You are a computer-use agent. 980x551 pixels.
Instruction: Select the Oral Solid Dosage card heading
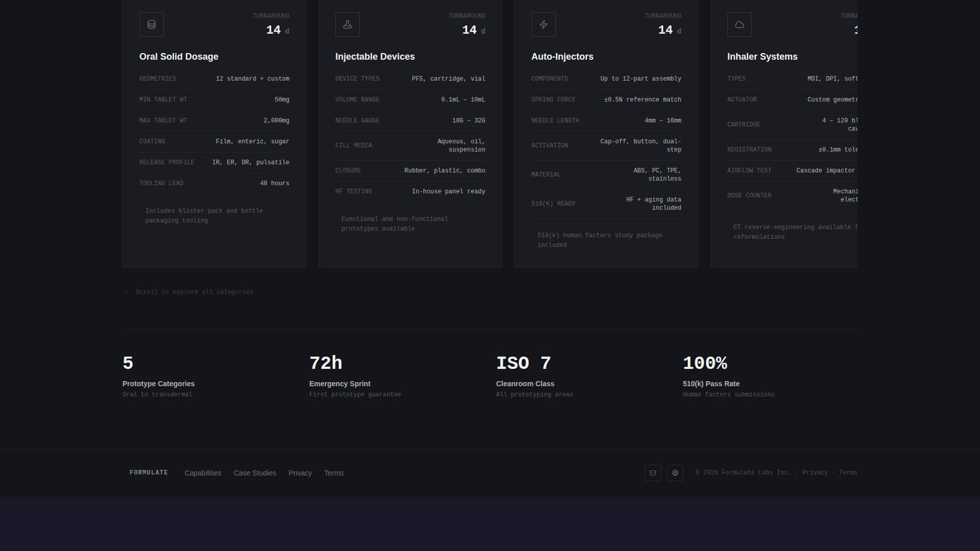(x=179, y=57)
